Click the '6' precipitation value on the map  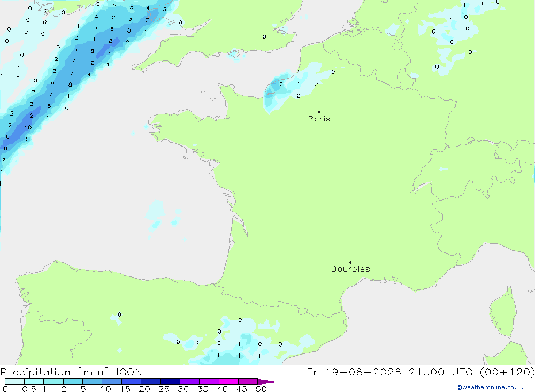pos(75,50)
